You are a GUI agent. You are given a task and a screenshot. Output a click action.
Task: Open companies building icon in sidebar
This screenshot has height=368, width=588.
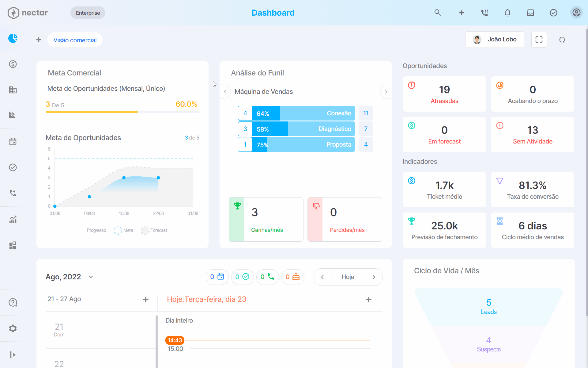pos(13,90)
